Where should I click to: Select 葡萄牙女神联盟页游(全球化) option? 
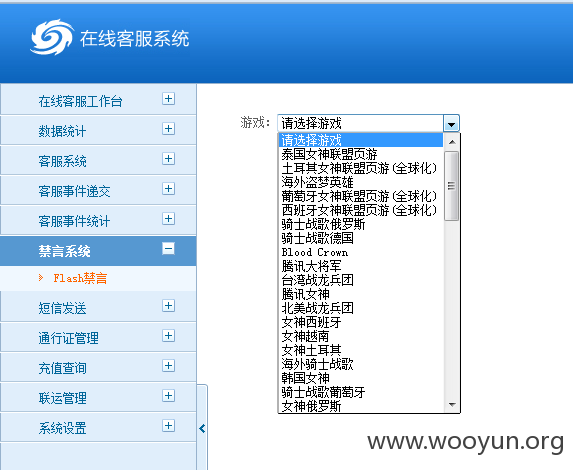[361, 196]
